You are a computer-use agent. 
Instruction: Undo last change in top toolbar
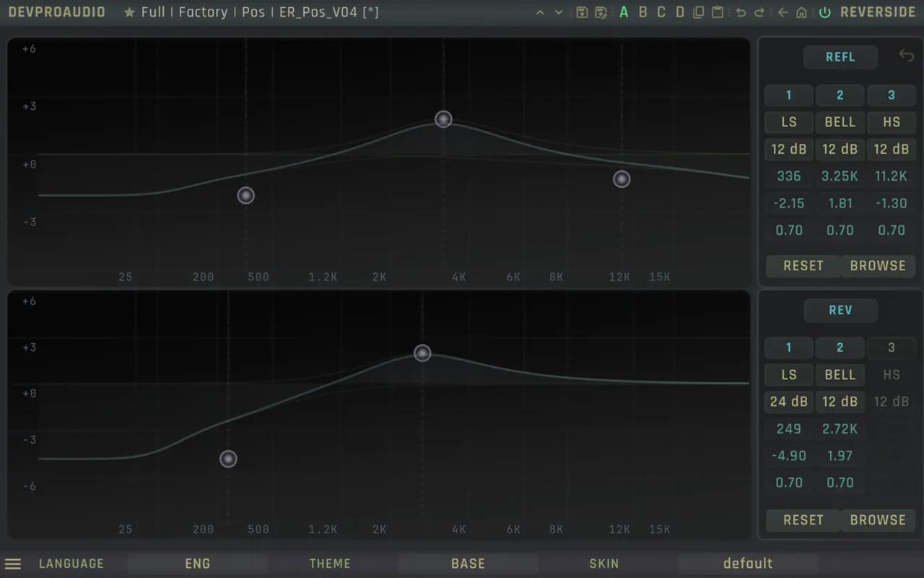pos(741,12)
